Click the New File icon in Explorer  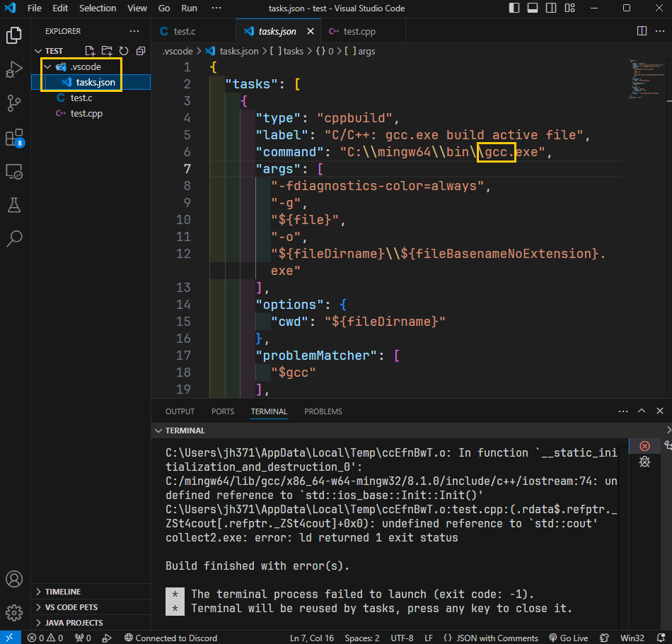click(90, 51)
